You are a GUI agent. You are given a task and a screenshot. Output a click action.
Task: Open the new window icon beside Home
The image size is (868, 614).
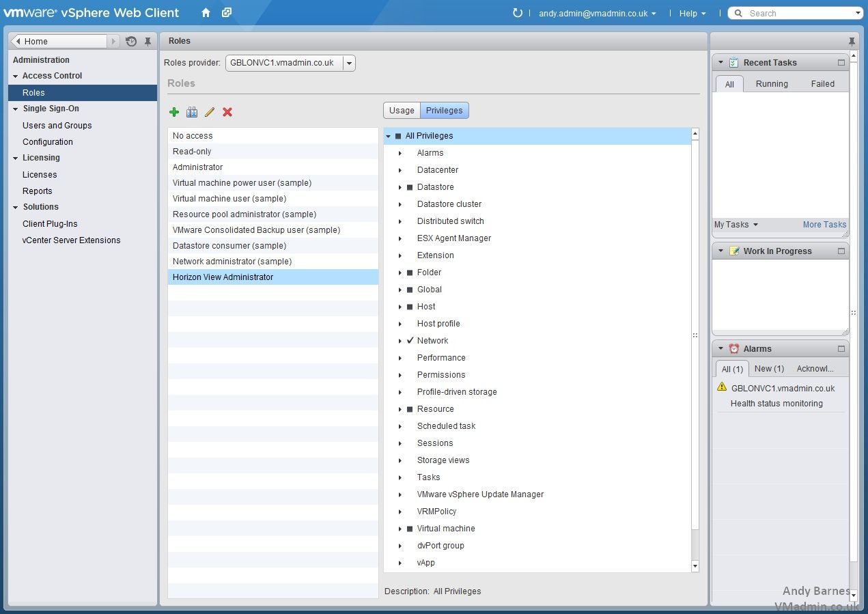[227, 13]
